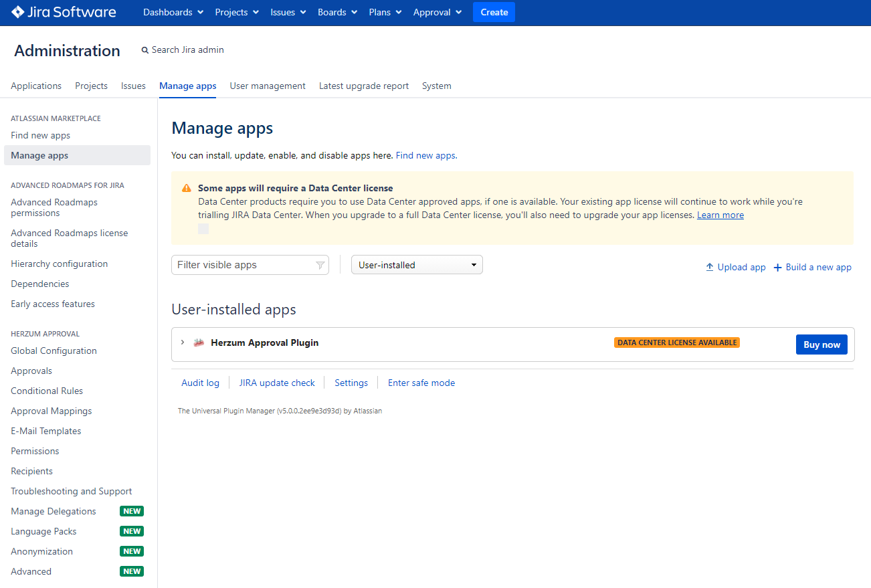
Task: Expand the Herzum Approval Plugin row
Action: click(183, 342)
